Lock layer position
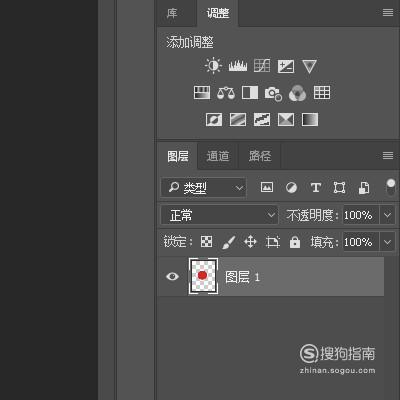This screenshot has height=400, width=400. coord(250,242)
